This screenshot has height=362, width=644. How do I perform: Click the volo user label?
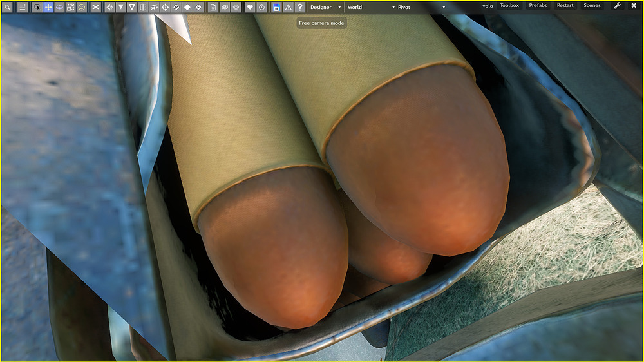pyautogui.click(x=488, y=6)
